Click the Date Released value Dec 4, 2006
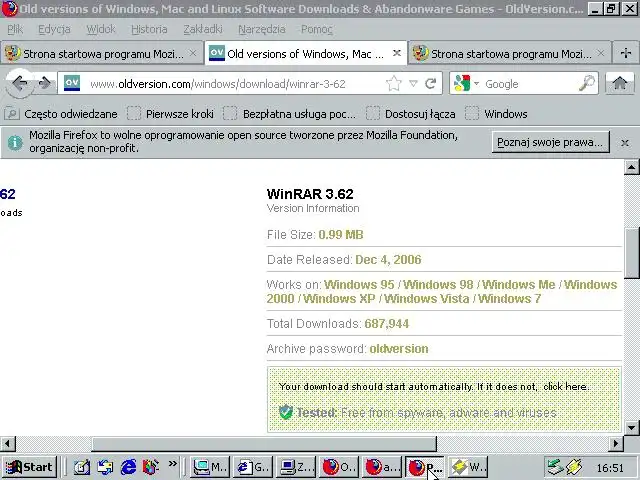 pyautogui.click(x=388, y=260)
